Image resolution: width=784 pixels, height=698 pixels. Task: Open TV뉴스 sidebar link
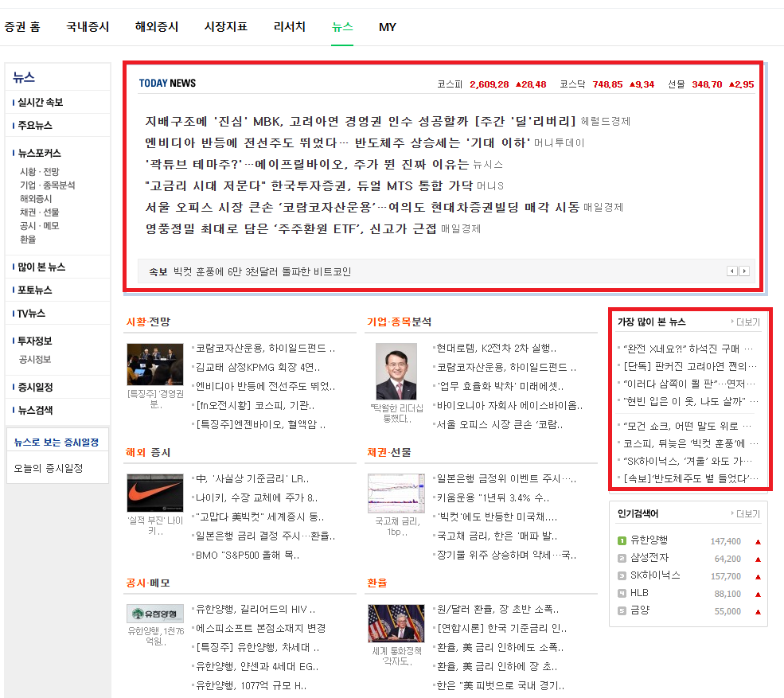coord(31,314)
